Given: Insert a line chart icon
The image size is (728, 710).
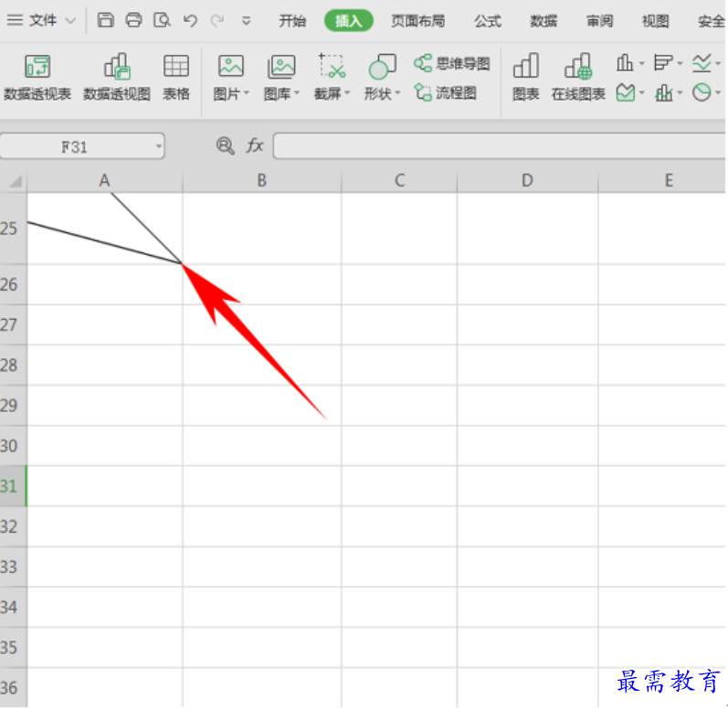Looking at the screenshot, I should (x=702, y=63).
